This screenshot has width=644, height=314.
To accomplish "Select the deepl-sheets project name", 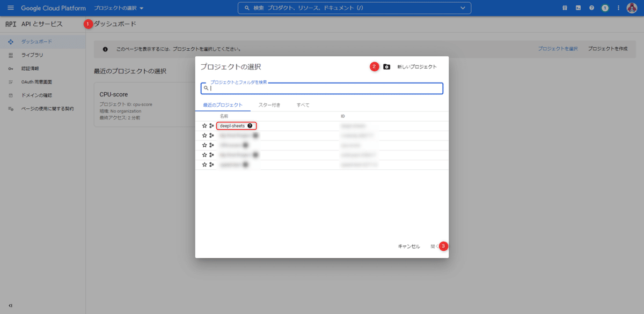I will [232, 126].
